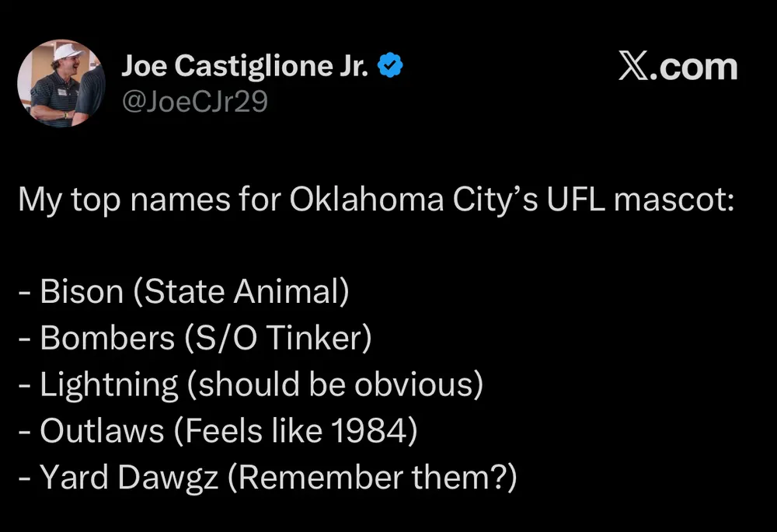Click the ".com" text beside the X logo
Viewport: 777px width, 532px height.
pos(696,67)
